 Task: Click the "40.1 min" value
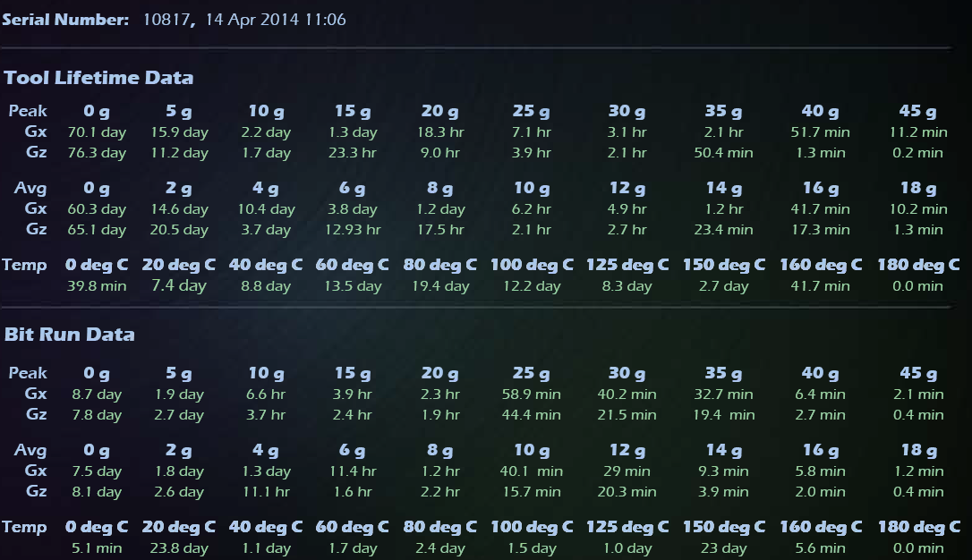click(x=532, y=471)
